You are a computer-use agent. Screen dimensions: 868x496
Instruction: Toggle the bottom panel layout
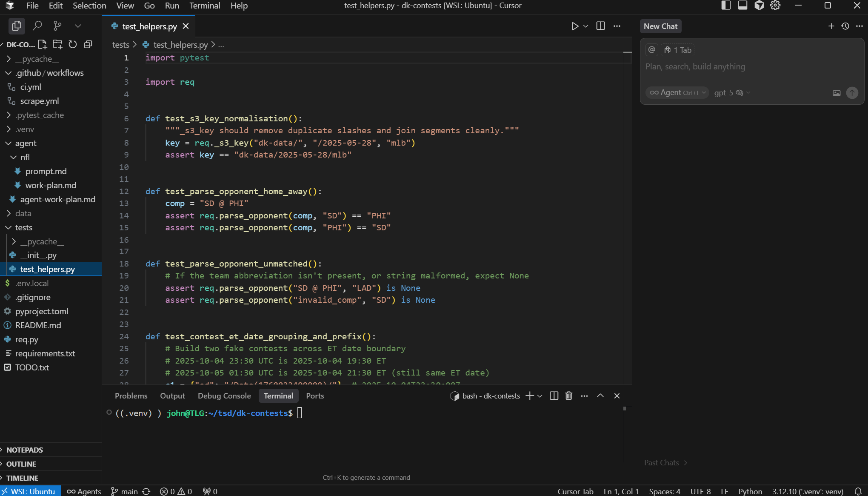point(742,6)
